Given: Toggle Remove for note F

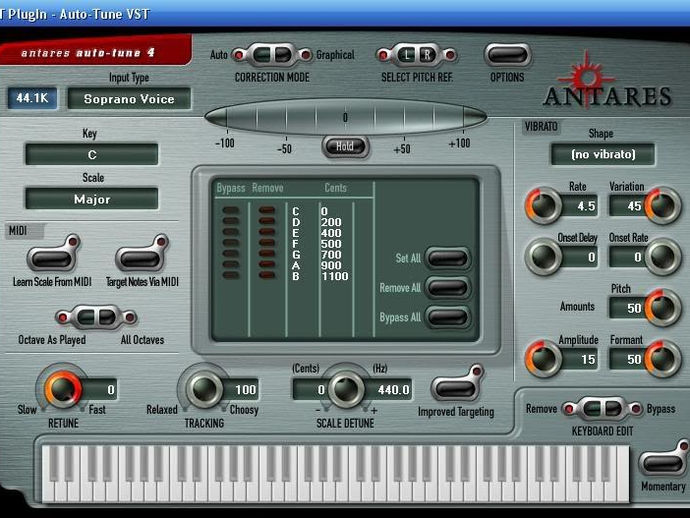Looking at the screenshot, I should coord(267,243).
